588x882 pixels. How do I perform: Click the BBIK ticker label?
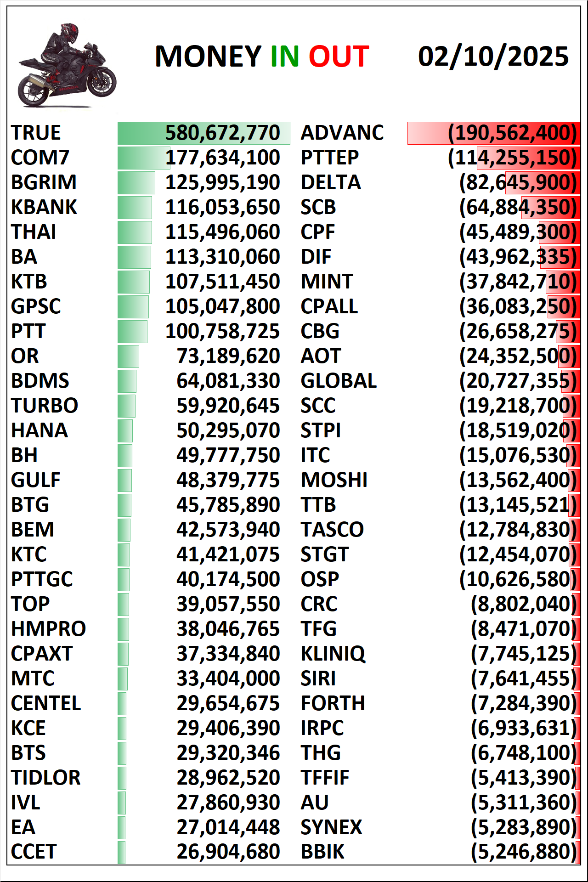click(x=322, y=852)
